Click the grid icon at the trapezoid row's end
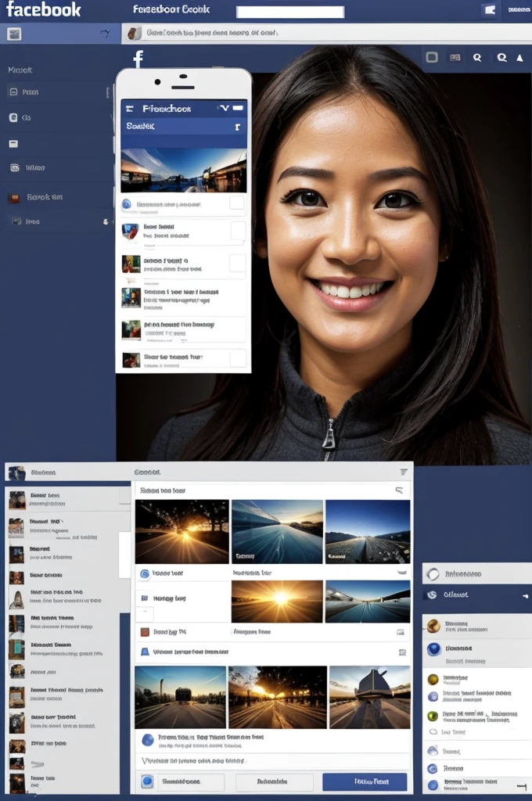This screenshot has height=801, width=532. (402, 652)
